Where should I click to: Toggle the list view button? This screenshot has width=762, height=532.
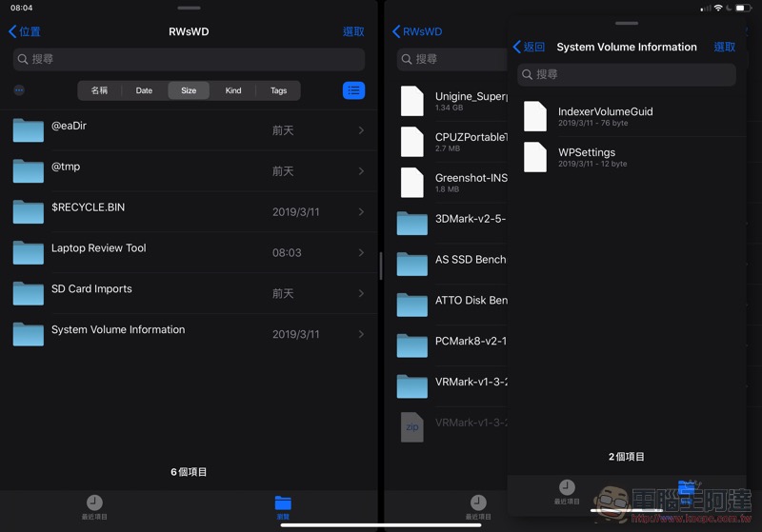coord(353,90)
